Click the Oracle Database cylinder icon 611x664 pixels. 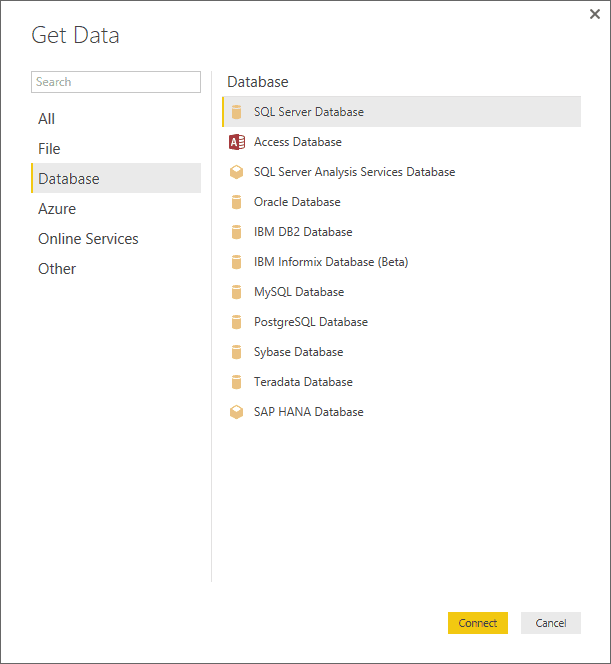pos(237,202)
